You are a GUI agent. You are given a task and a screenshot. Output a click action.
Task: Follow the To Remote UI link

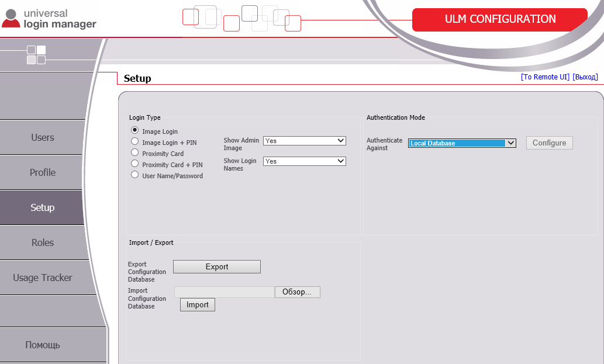(x=545, y=77)
